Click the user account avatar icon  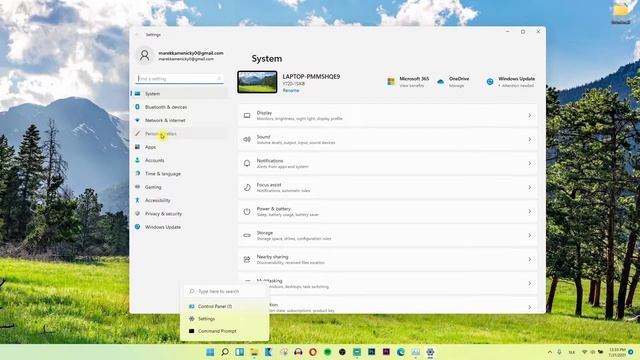click(x=144, y=56)
